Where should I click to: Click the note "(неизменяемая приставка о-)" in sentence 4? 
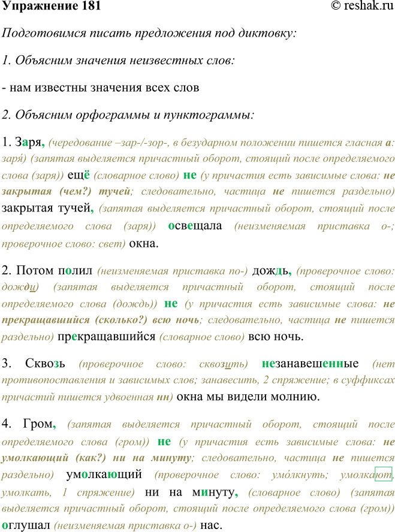pos(125,525)
